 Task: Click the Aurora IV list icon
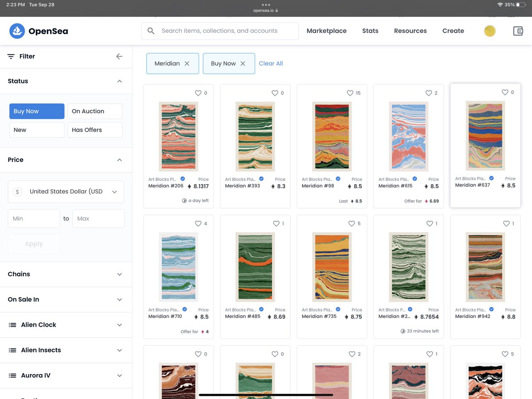12,375
